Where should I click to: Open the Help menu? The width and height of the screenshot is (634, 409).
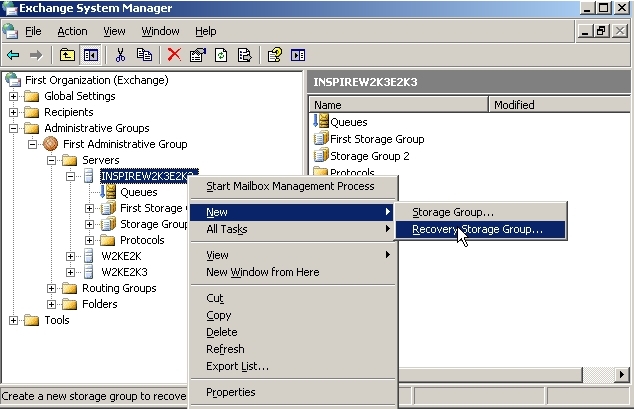(205, 31)
